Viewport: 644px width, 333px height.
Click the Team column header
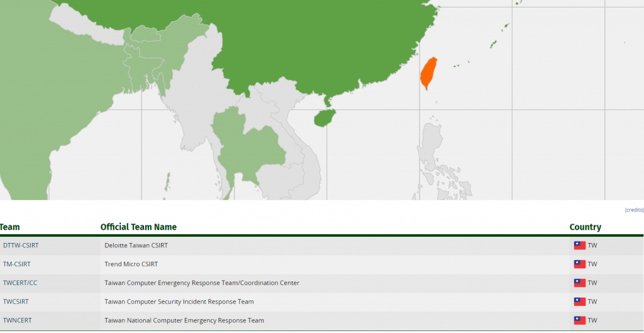point(10,227)
